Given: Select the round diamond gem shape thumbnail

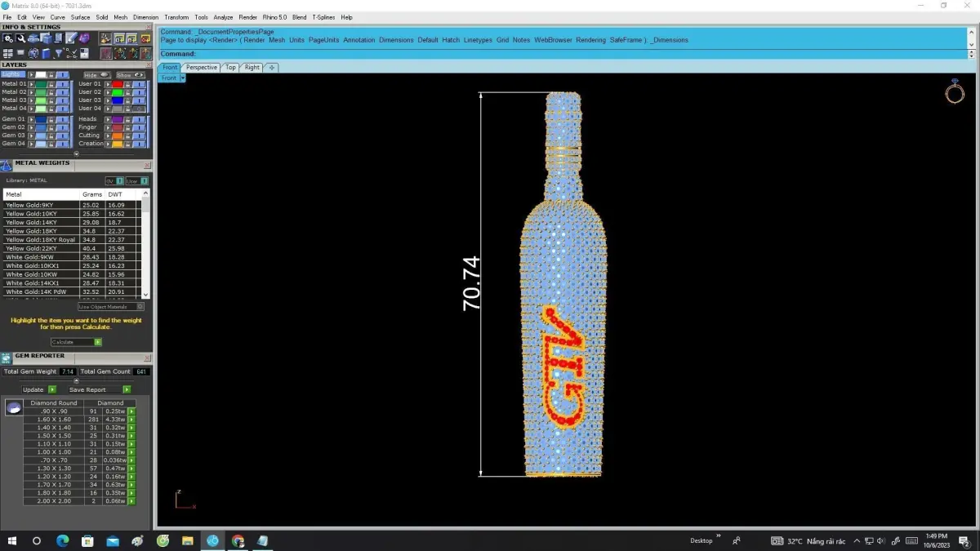Looking at the screenshot, I should coord(13,407).
